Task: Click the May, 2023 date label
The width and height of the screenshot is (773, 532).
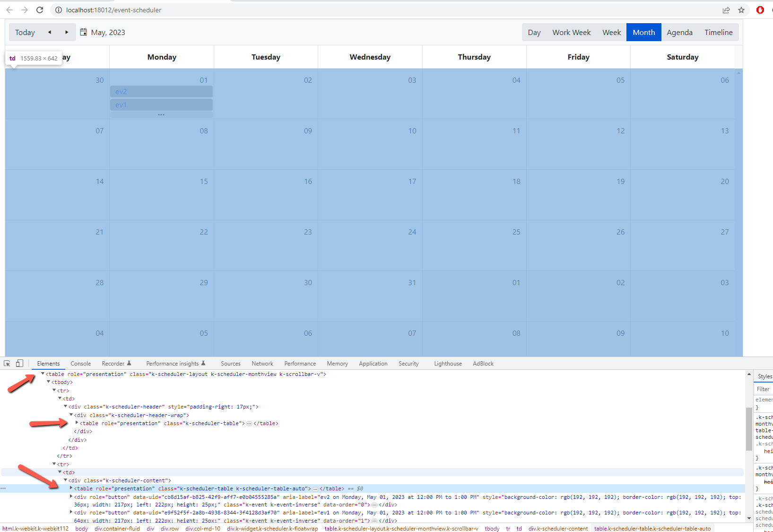Action: click(x=108, y=32)
